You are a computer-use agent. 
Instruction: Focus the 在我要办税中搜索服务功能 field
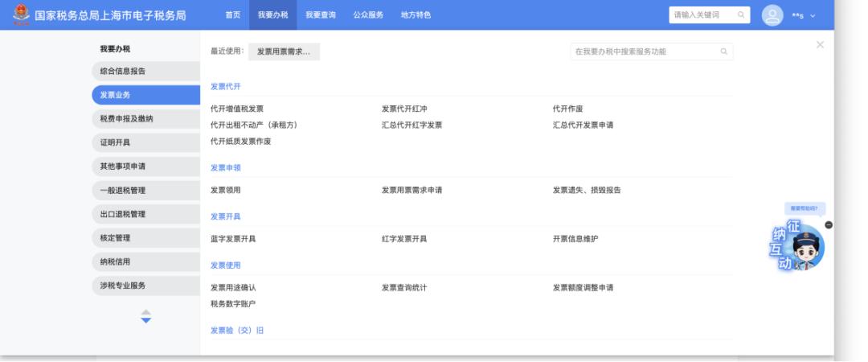pos(652,51)
